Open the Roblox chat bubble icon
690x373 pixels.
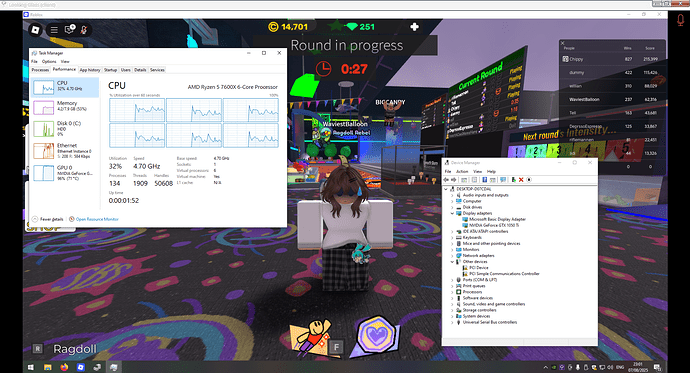click(x=70, y=29)
